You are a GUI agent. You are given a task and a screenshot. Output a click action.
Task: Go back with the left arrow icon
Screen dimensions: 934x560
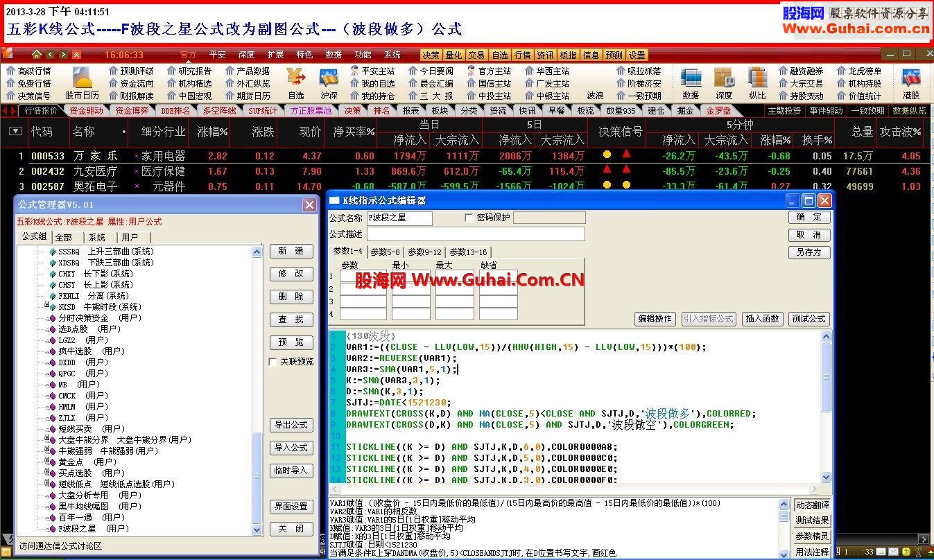click(50, 55)
